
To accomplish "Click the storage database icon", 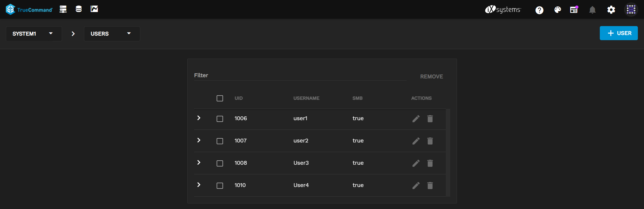I will pos(78,9).
